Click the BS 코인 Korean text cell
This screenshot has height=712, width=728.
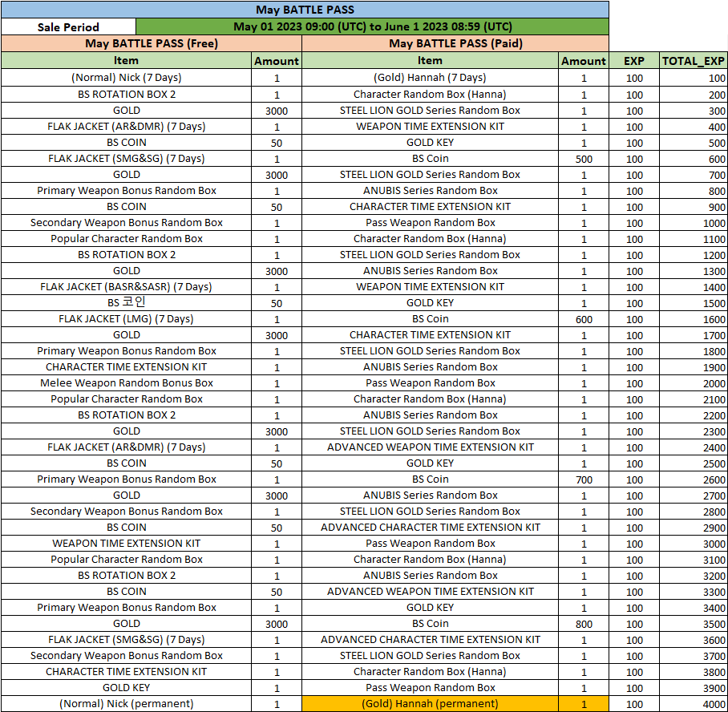click(x=126, y=303)
